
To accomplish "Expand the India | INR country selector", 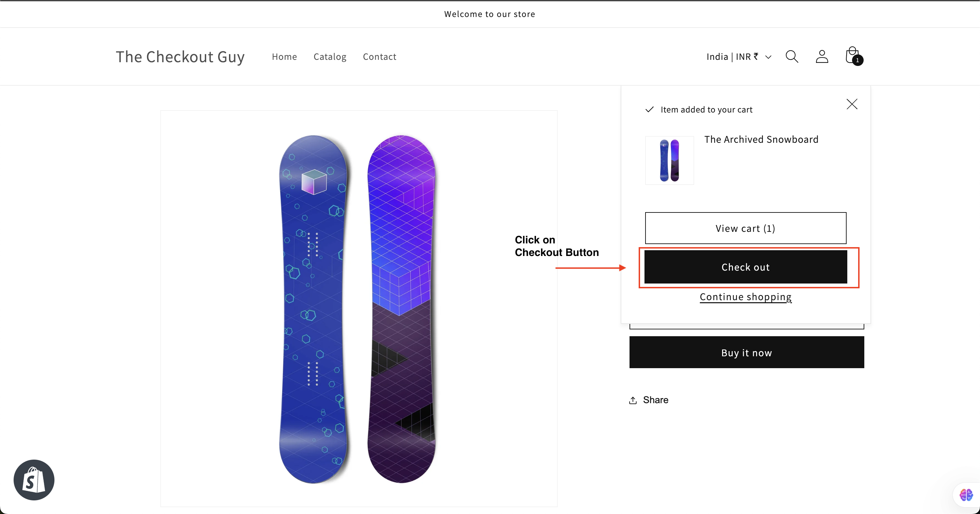I will click(x=738, y=57).
